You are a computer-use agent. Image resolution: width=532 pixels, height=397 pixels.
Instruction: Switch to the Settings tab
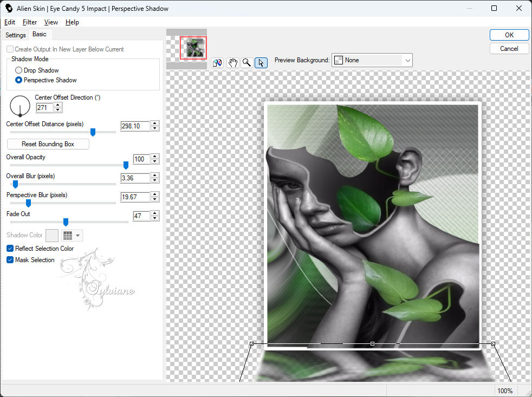click(x=16, y=35)
